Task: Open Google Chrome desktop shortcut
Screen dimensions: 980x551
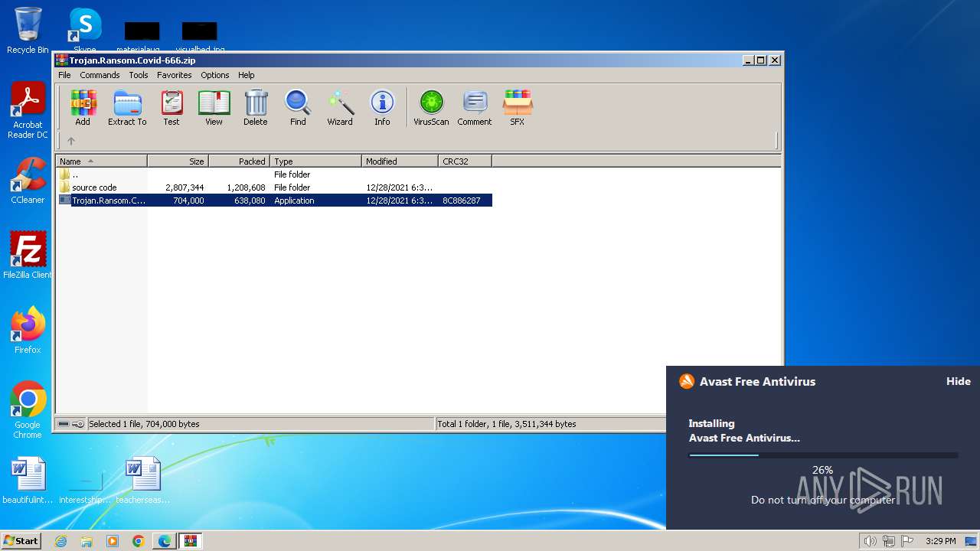Action: point(28,410)
